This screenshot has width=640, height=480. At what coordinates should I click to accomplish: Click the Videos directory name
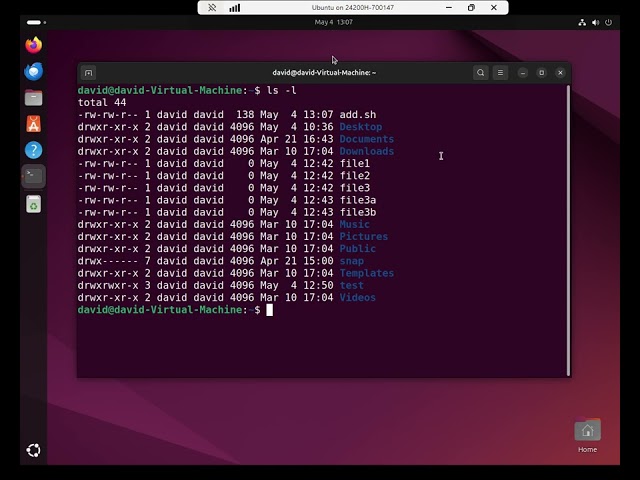(x=358, y=298)
